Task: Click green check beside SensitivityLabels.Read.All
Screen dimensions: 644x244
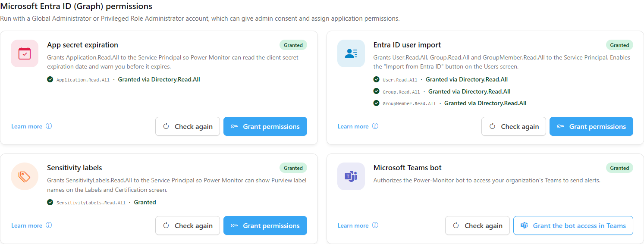Action: point(50,202)
